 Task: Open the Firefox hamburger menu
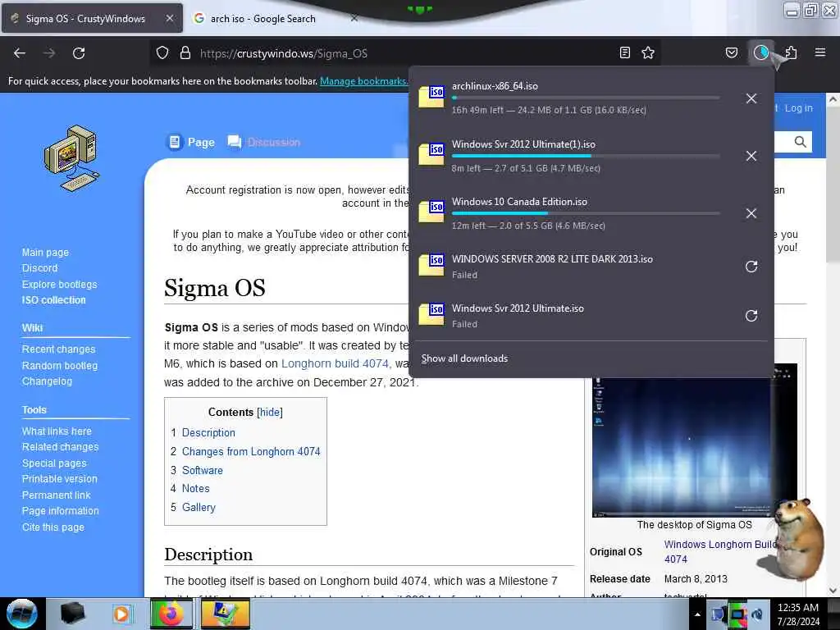coord(820,52)
